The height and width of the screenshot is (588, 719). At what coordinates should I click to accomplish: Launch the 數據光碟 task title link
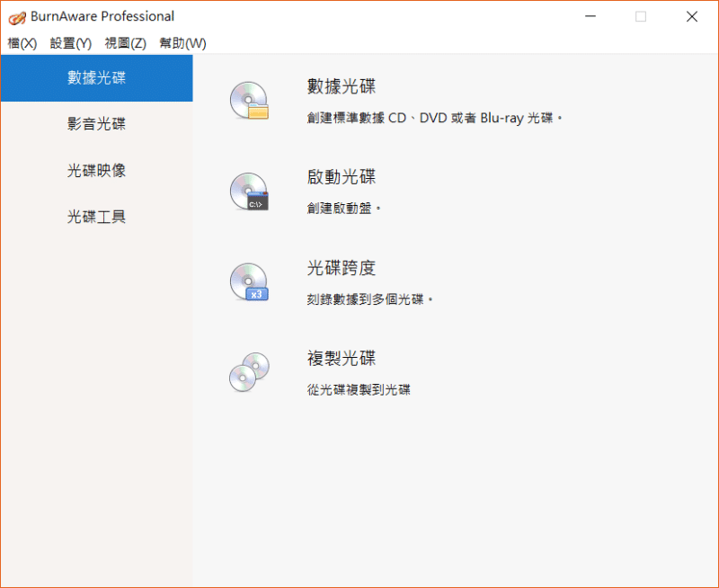342,86
